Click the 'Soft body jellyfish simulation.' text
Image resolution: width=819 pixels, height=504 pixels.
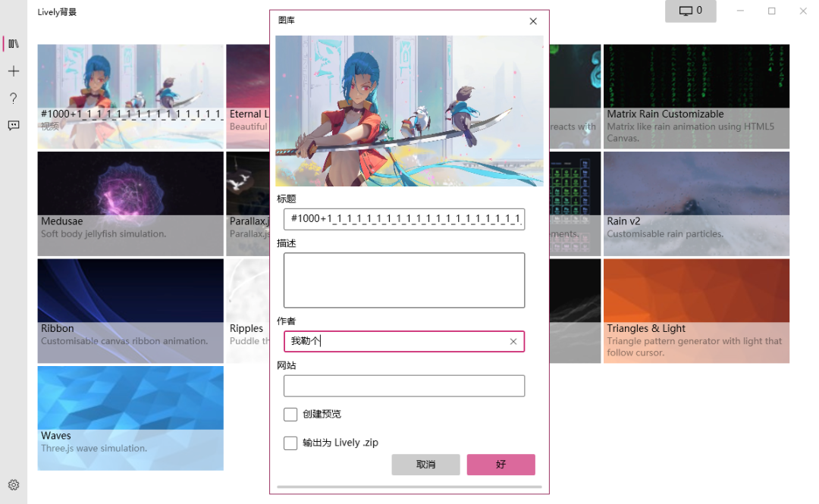[x=103, y=234]
